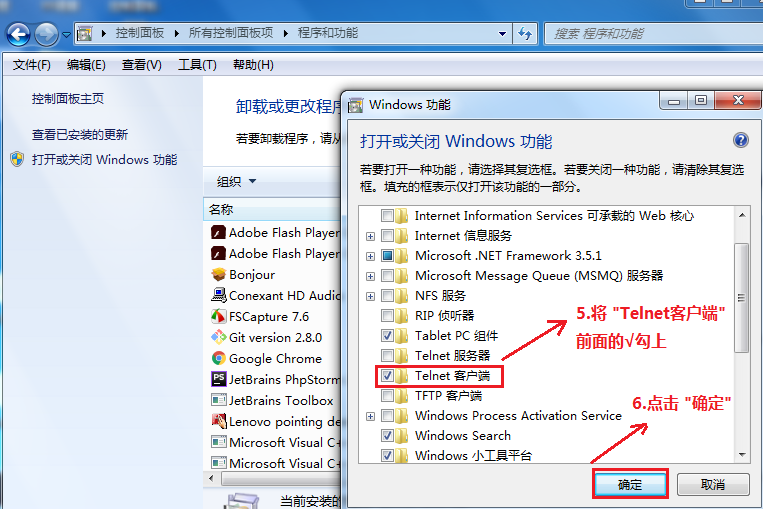Open the 组织 dropdown menu
This screenshot has width=763, height=509.
click(x=236, y=182)
